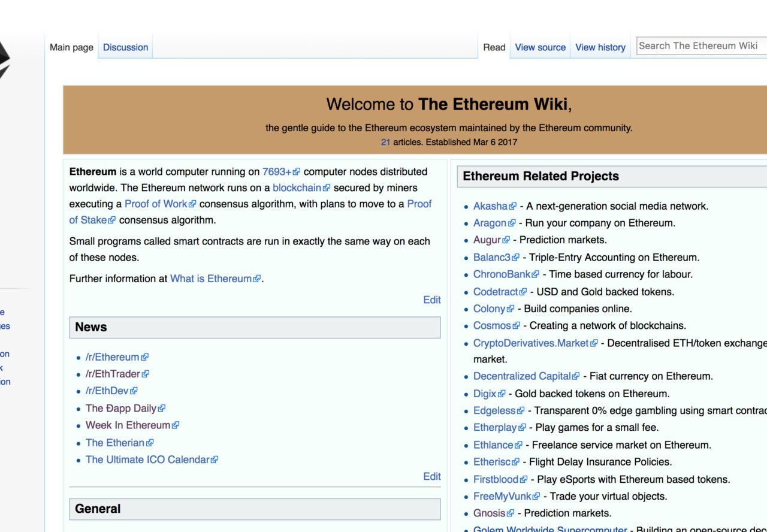
Task: Open the Week In Ethereum link
Action: (128, 425)
